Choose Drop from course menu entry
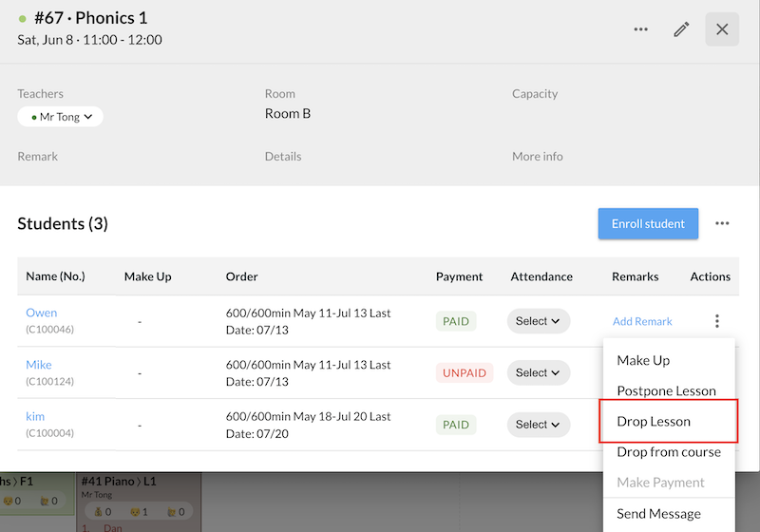Screen dimensions: 760x532 [x=669, y=451]
